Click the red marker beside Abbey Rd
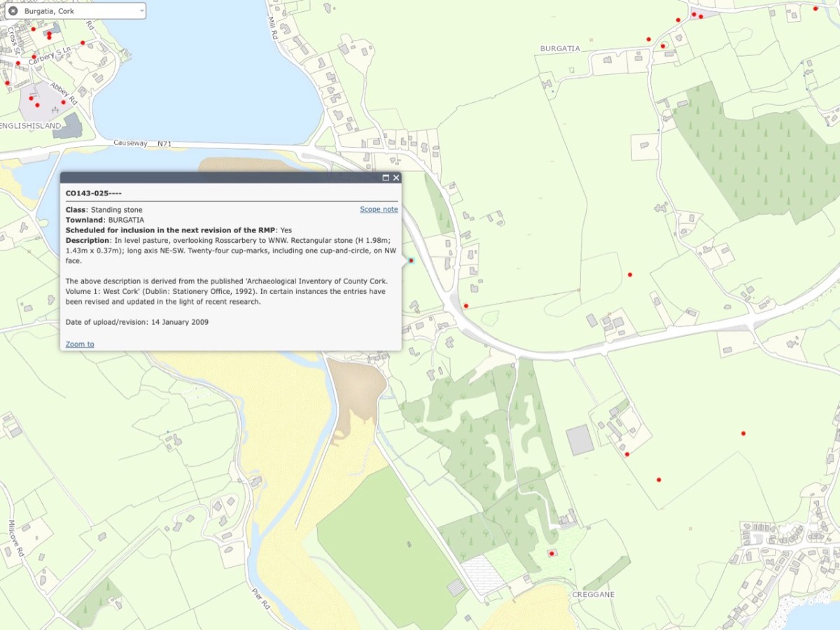 (x=64, y=102)
